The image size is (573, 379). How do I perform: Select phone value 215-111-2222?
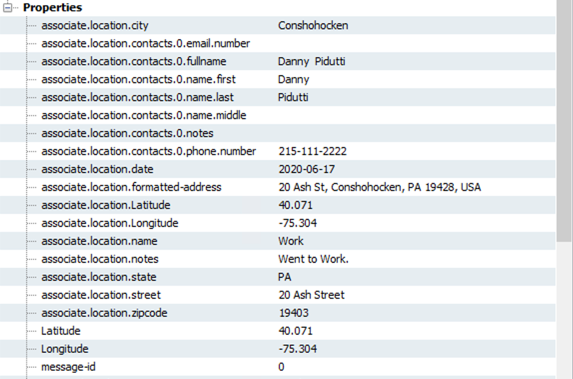click(x=312, y=151)
